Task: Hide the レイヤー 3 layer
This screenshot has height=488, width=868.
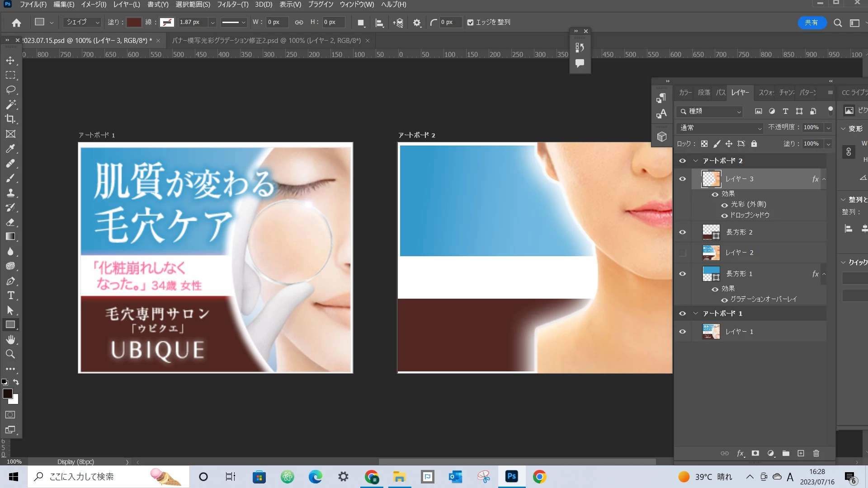Action: 683,179
